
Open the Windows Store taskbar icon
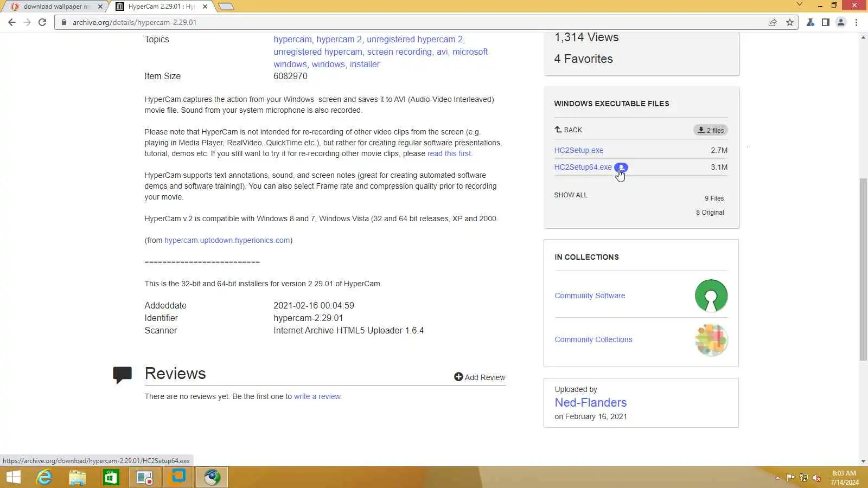(111, 477)
